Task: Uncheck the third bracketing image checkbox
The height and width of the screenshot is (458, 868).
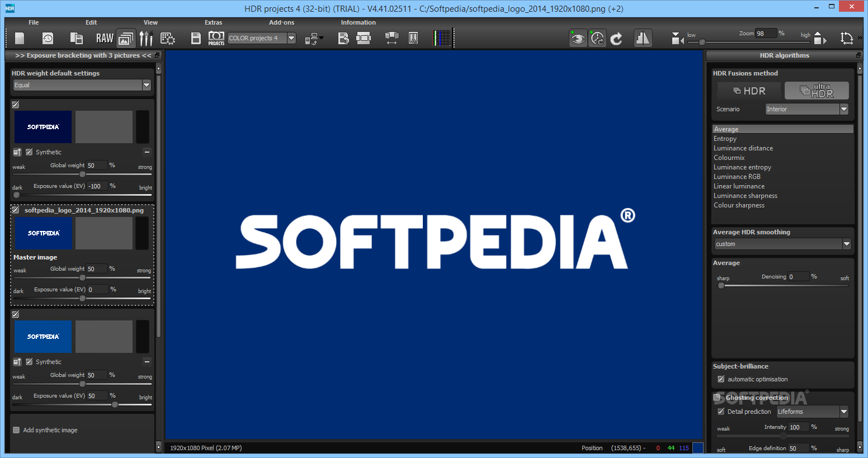Action: click(16, 314)
